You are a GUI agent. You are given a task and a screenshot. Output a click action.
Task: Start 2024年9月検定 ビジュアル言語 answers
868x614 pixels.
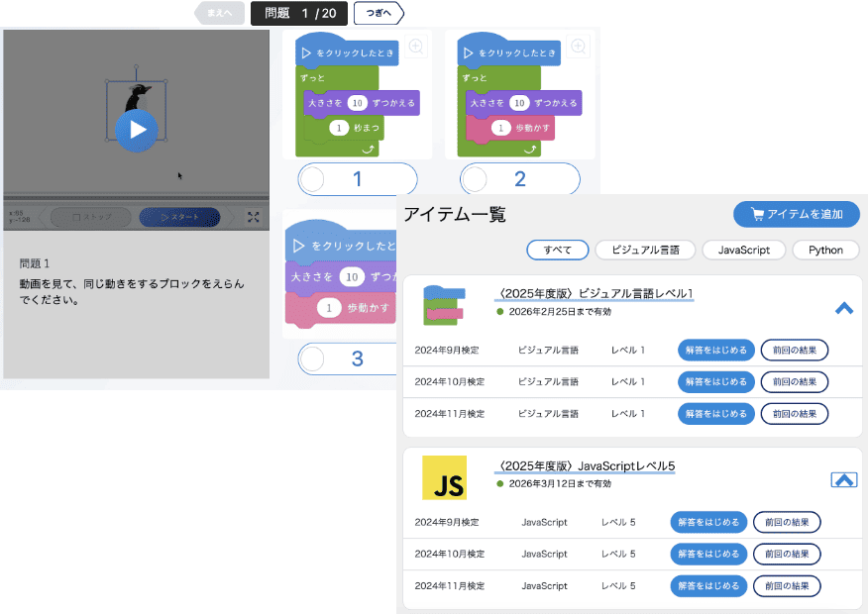click(x=716, y=350)
